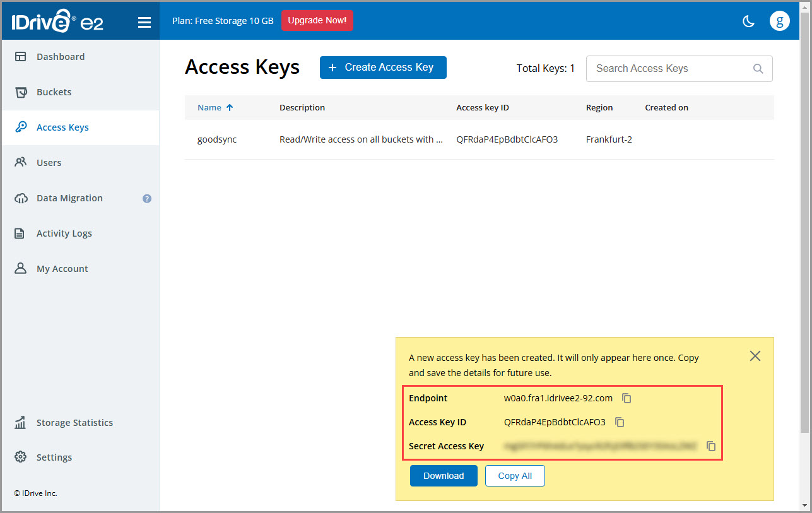Click the endpoint w0a0.fra1.idrivee2-92.com text
Image resolution: width=812 pixels, height=513 pixels.
coord(558,398)
